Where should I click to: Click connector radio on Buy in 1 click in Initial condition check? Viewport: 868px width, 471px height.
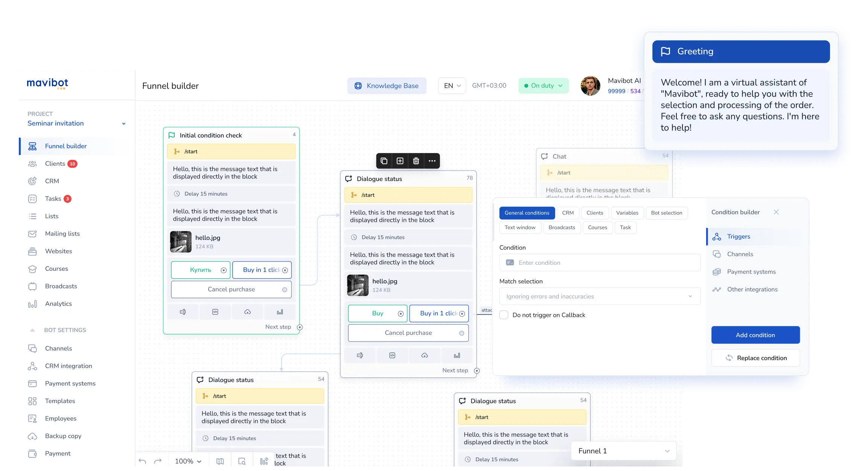point(285,270)
